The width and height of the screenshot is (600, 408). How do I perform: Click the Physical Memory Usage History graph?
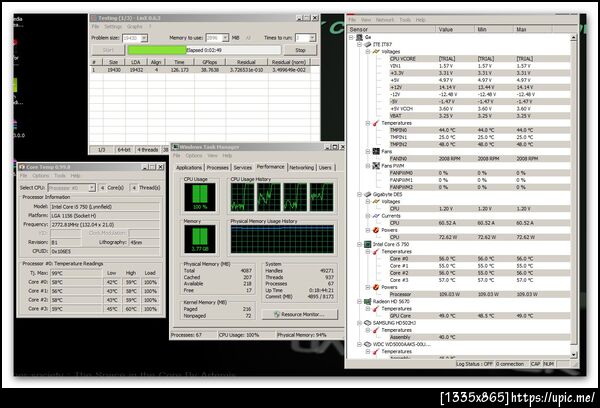(x=282, y=239)
